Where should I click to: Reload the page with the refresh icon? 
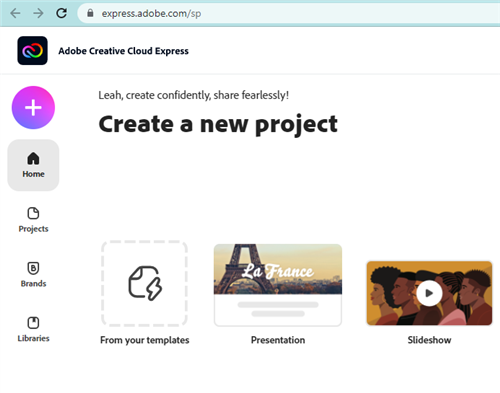pyautogui.click(x=61, y=13)
